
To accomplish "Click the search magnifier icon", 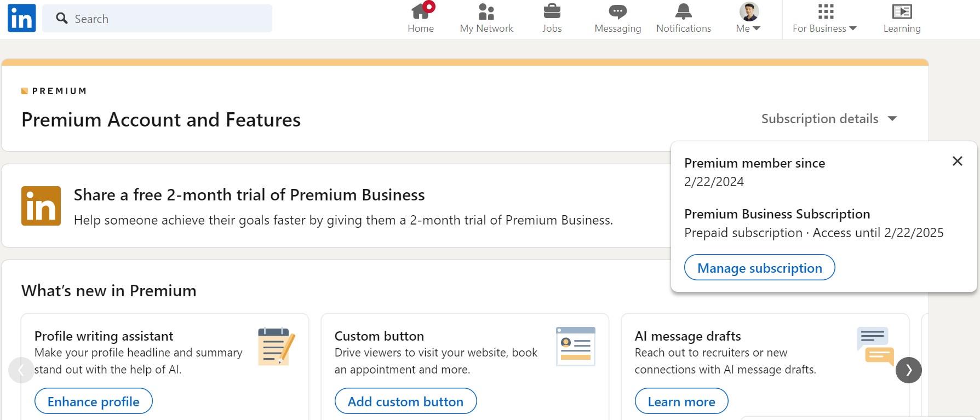I will (x=62, y=19).
